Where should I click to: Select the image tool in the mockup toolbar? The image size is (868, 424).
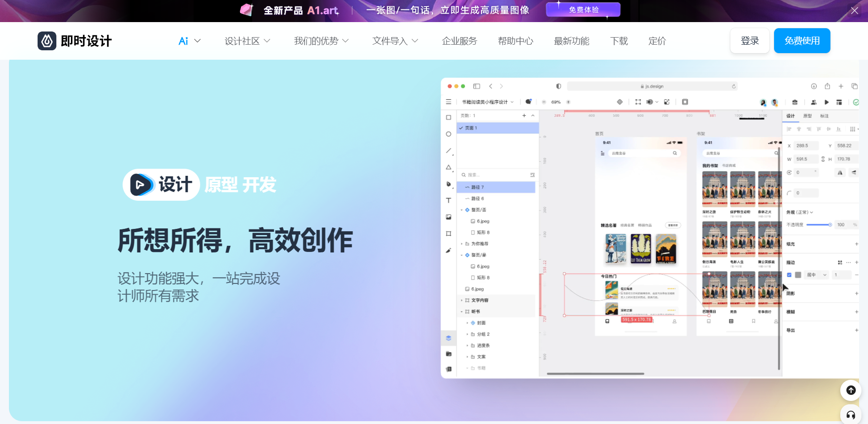point(449,217)
